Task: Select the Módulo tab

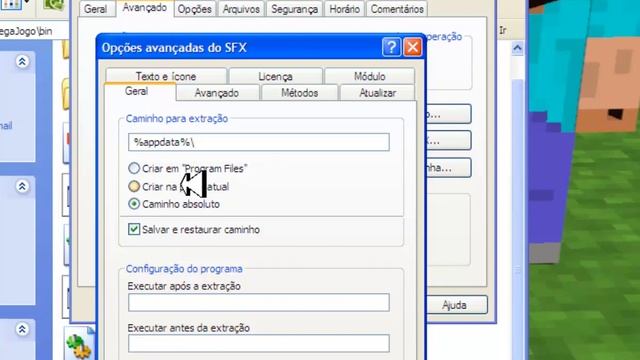Action: point(369,76)
